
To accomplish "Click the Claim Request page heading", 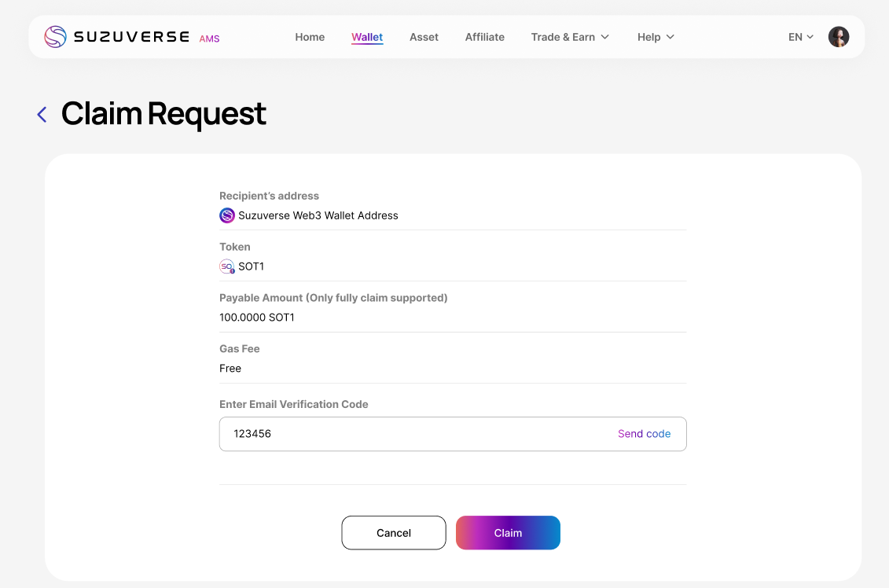I will click(163, 114).
